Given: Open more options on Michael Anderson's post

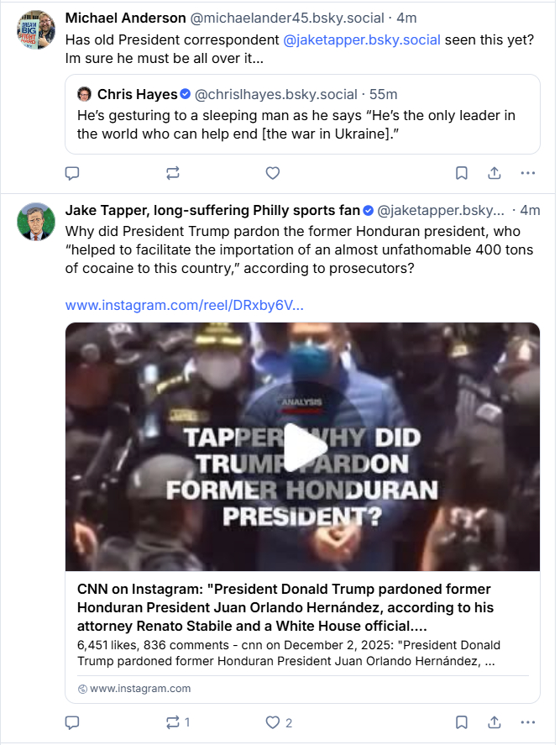Looking at the screenshot, I should pos(527,173).
